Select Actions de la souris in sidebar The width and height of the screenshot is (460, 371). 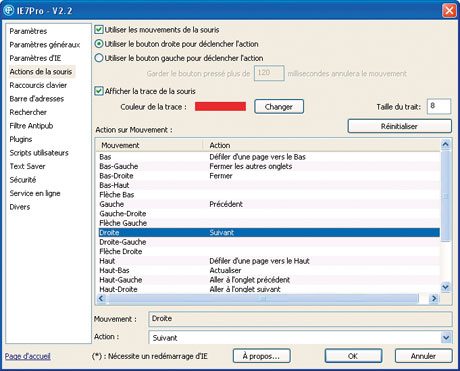pos(41,72)
